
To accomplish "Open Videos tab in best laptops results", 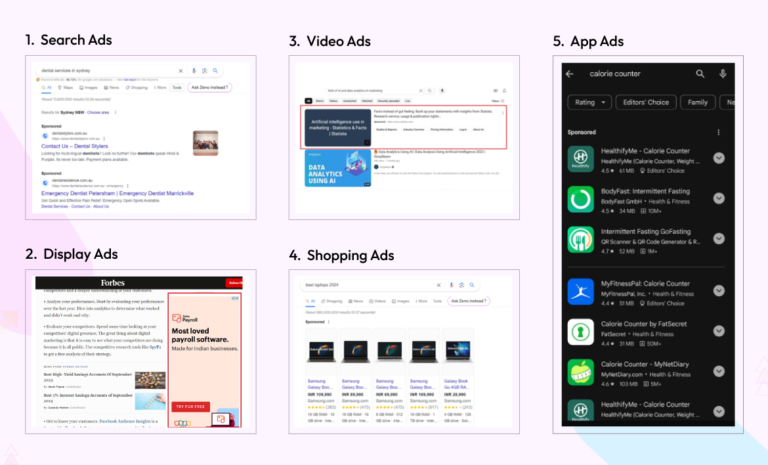I will click(x=378, y=301).
